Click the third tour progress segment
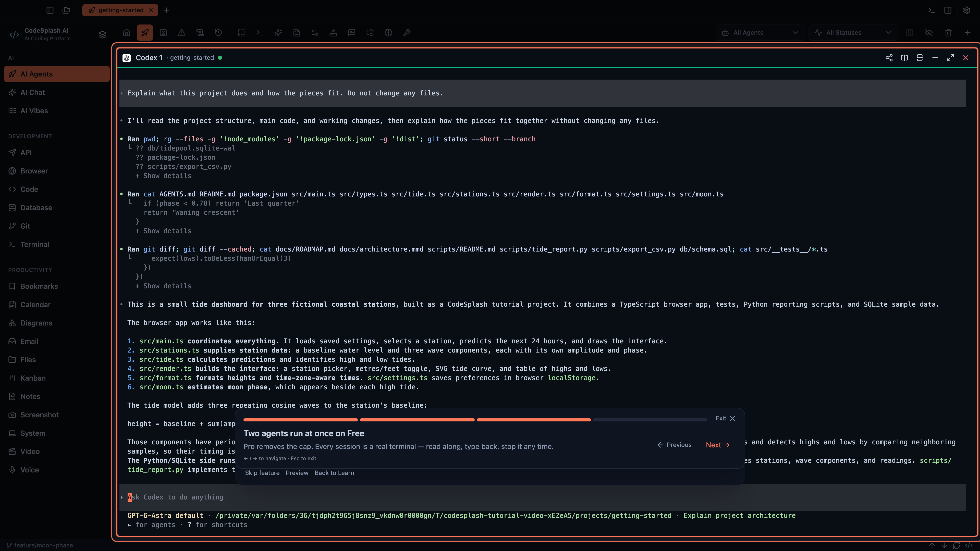This screenshot has height=551, width=980. pos(534,420)
